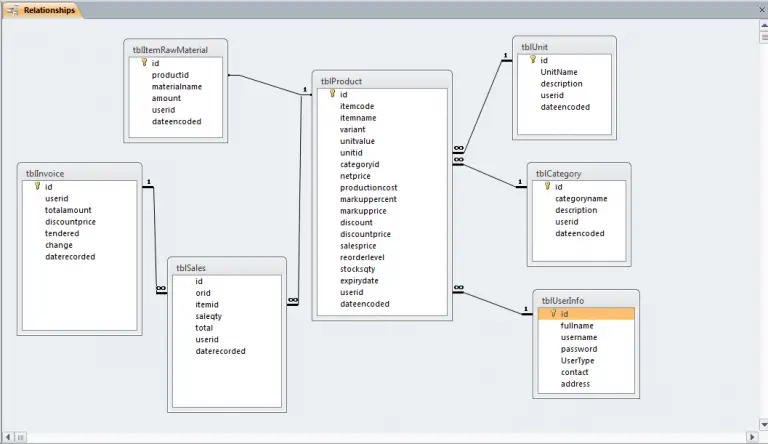
Task: Click the key icon in tblItemRawMaterial table
Action: 144,63
